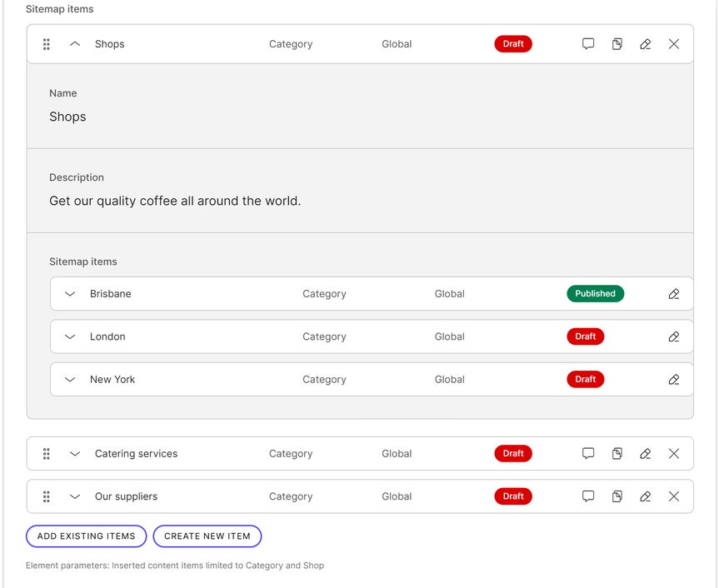
Task: Click the comment icon on Shops row
Action: (x=588, y=44)
